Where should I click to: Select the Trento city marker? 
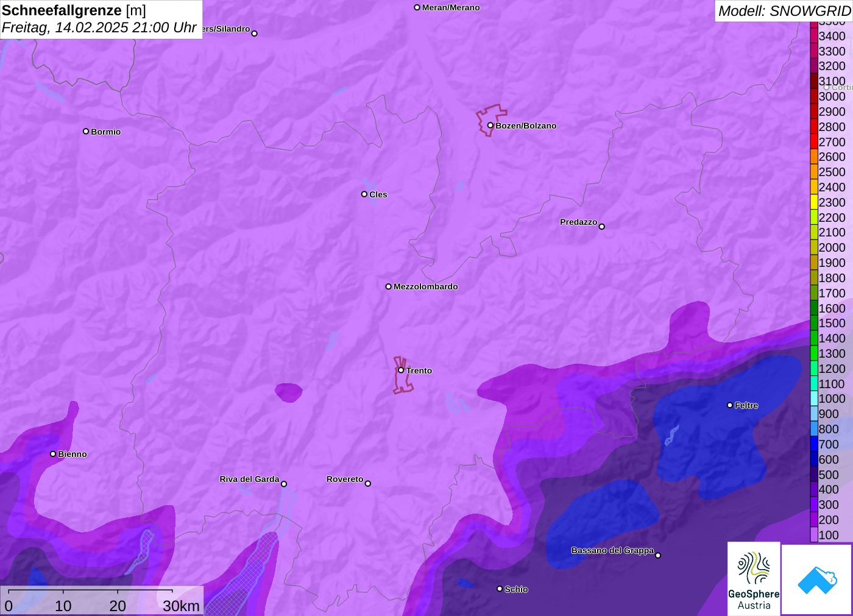click(x=401, y=370)
